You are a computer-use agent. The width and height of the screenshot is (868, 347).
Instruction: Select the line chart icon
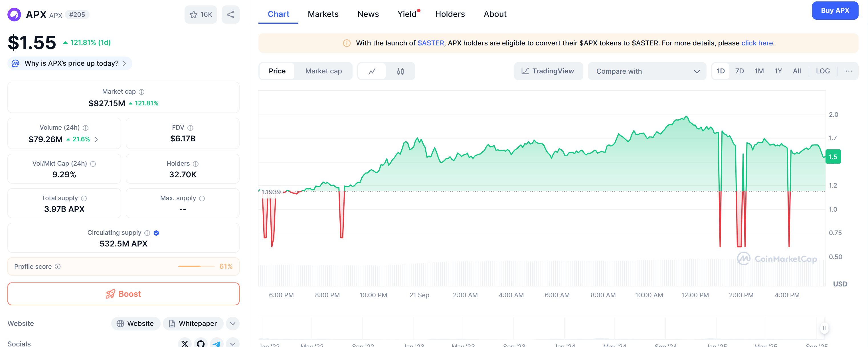(372, 71)
